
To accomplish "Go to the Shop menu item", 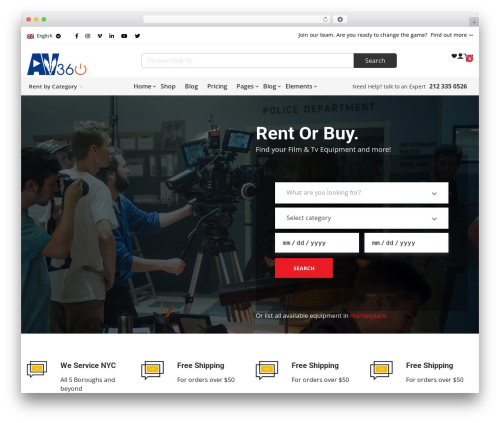I will (168, 86).
